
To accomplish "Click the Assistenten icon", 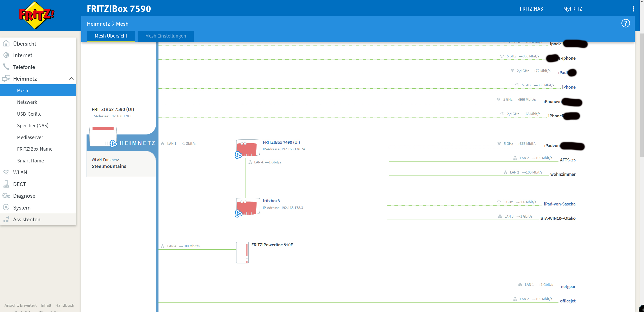I will 6,219.
